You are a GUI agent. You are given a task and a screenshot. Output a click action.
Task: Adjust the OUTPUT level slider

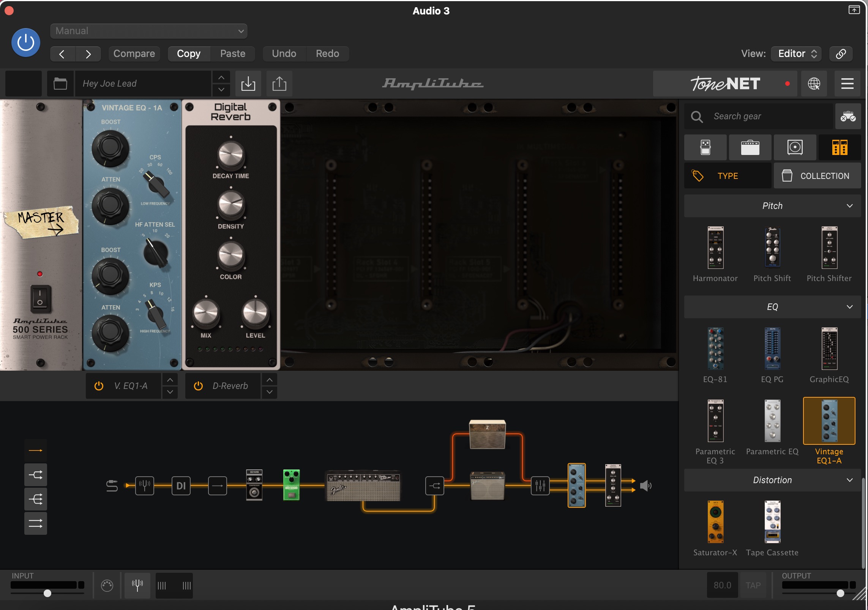841,593
